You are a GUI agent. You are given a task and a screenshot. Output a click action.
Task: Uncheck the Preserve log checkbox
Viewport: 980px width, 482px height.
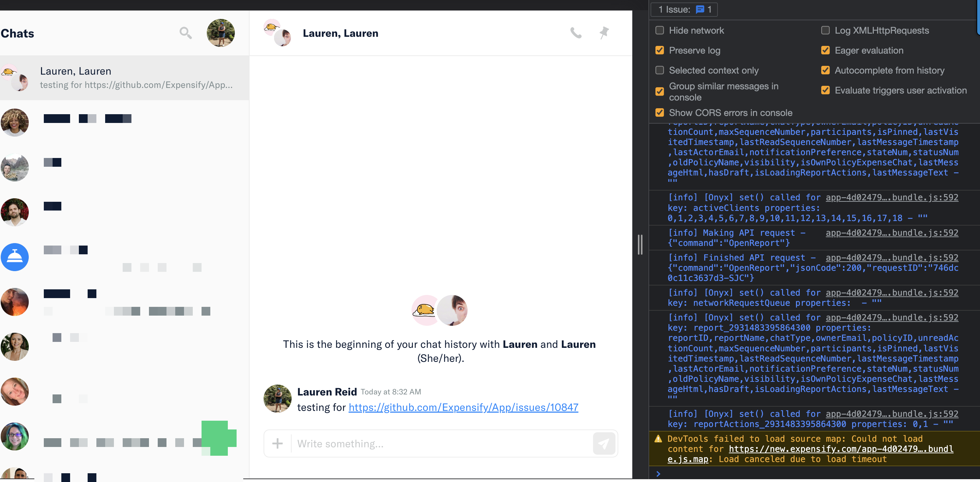coord(660,50)
